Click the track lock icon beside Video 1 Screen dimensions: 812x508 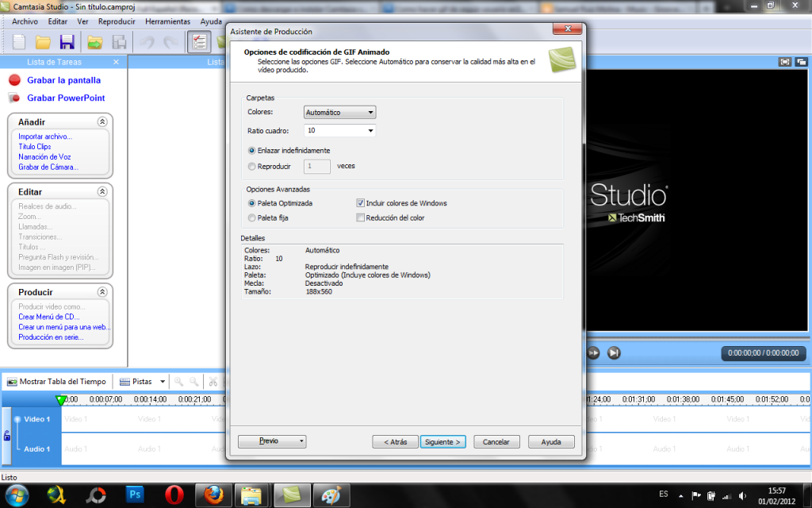point(6,436)
